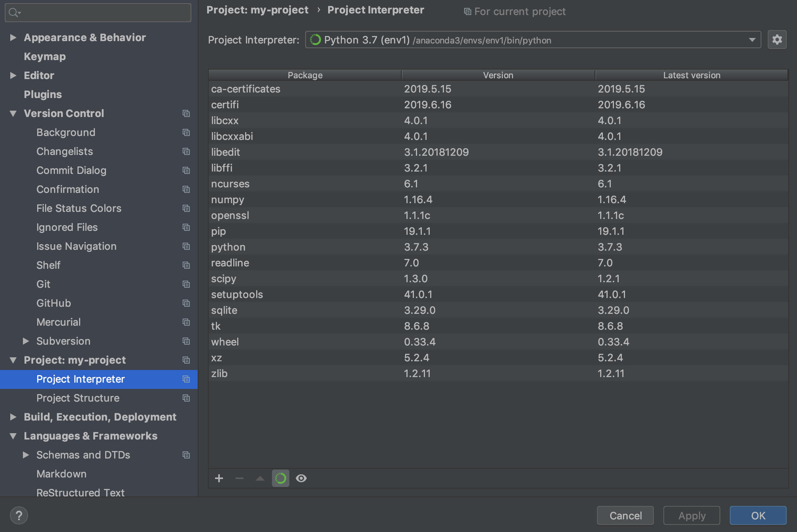Viewport: 797px width, 532px height.
Task: Expand Schemas and DTDs node
Action: pos(26,455)
